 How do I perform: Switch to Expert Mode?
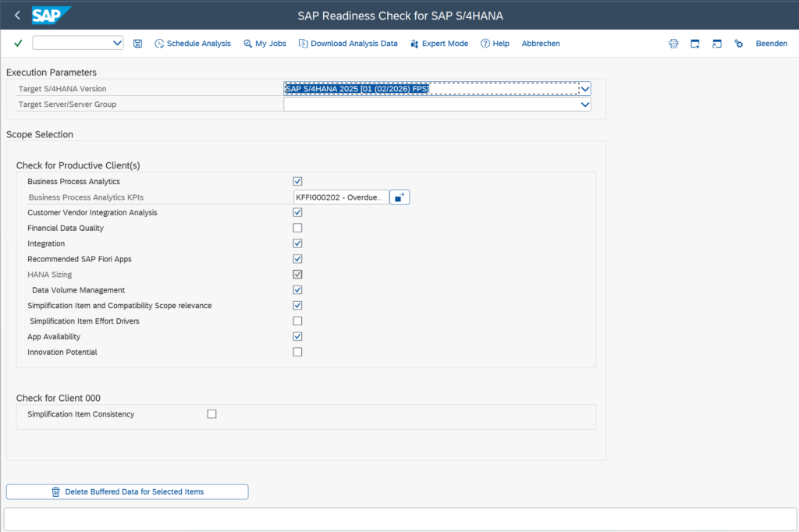click(439, 44)
